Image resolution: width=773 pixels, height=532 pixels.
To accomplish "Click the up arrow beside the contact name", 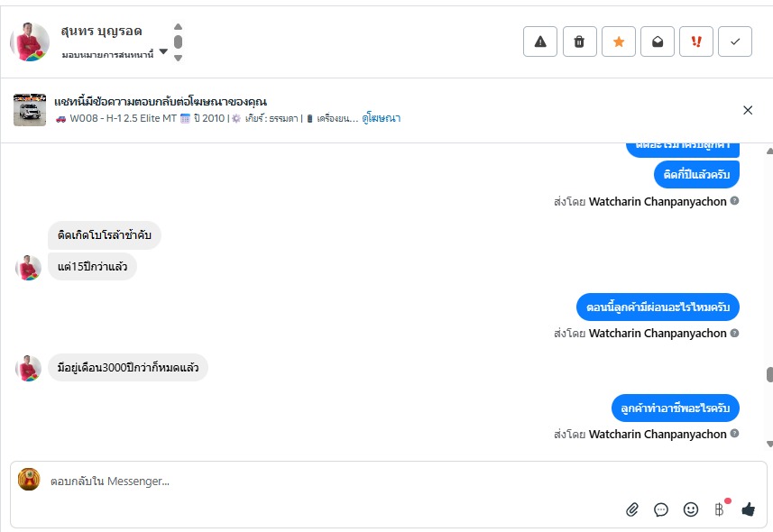I will [x=179, y=27].
